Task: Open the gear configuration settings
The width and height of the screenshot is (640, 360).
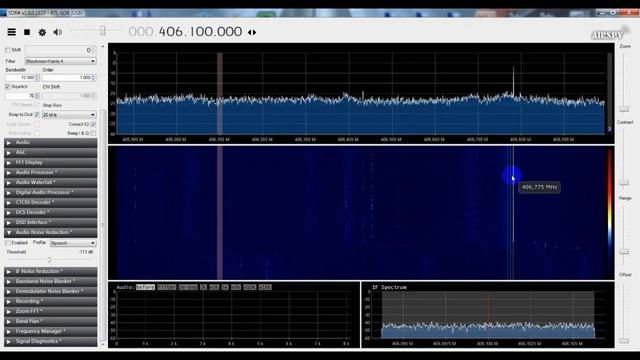Action: [42, 32]
